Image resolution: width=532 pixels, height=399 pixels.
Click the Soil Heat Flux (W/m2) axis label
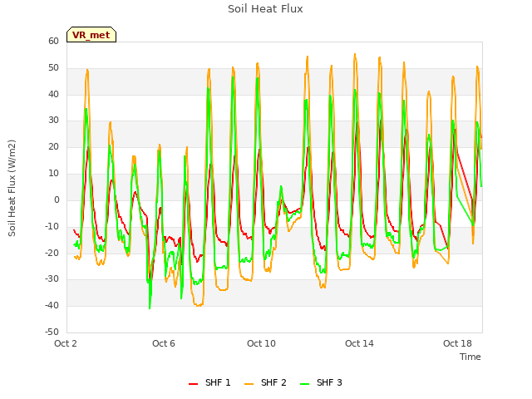coord(12,188)
